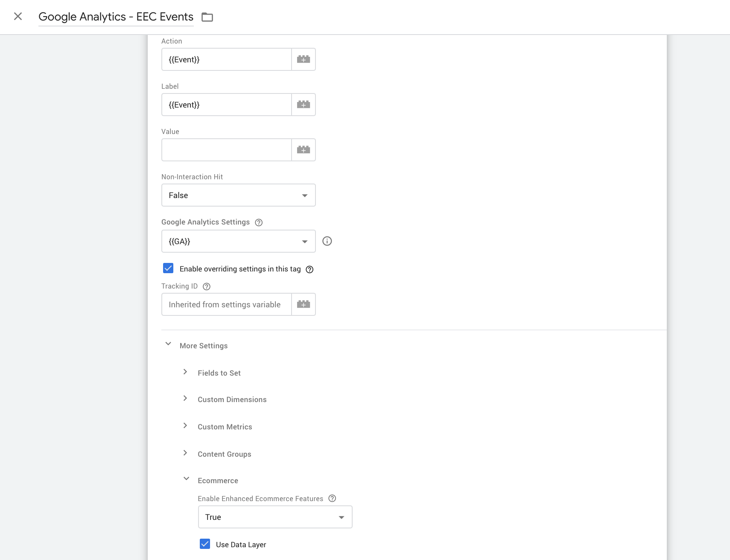
Task: Focus the empty Value input field
Action: [227, 150]
